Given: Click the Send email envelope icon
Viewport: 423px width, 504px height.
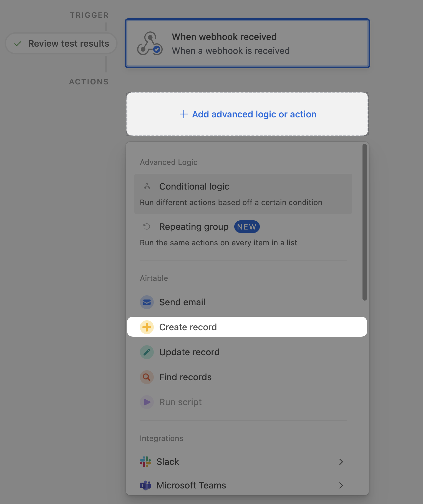Looking at the screenshot, I should coord(147,302).
